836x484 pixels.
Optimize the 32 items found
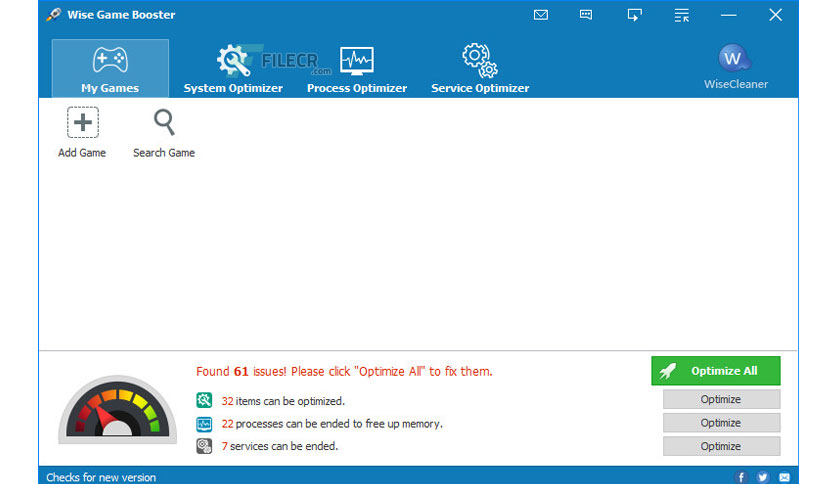[x=721, y=399]
